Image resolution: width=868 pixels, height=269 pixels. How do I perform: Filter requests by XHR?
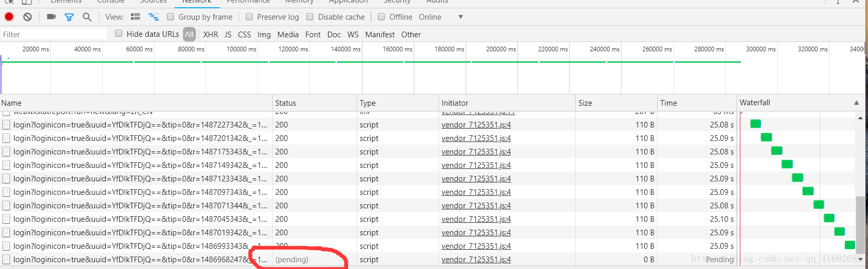pos(210,35)
